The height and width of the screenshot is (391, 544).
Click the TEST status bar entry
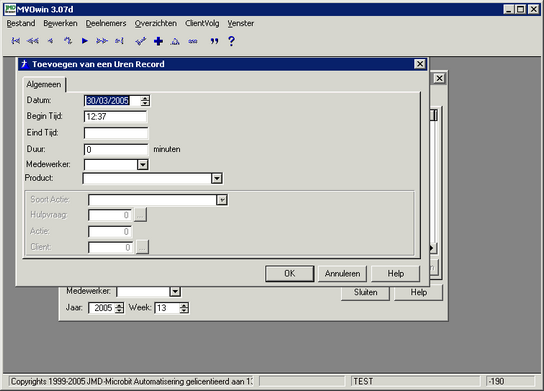(x=415, y=381)
